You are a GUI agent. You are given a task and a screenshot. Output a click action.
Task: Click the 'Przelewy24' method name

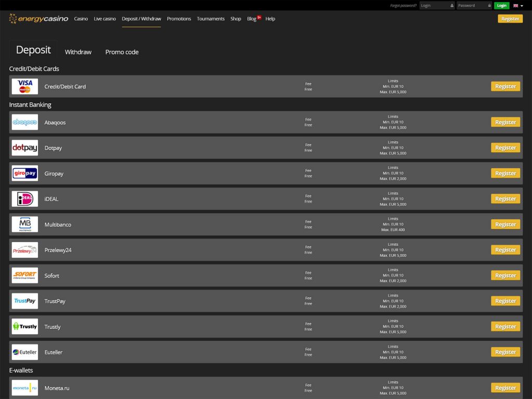tap(58, 250)
